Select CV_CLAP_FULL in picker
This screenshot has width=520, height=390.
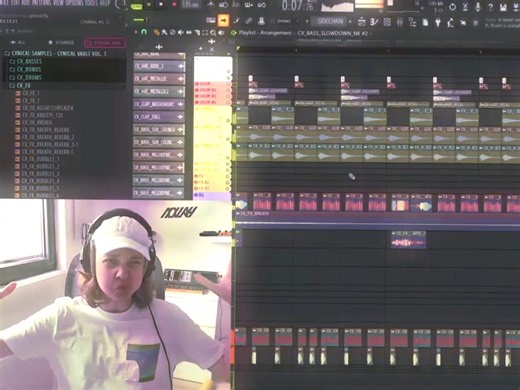(159, 117)
